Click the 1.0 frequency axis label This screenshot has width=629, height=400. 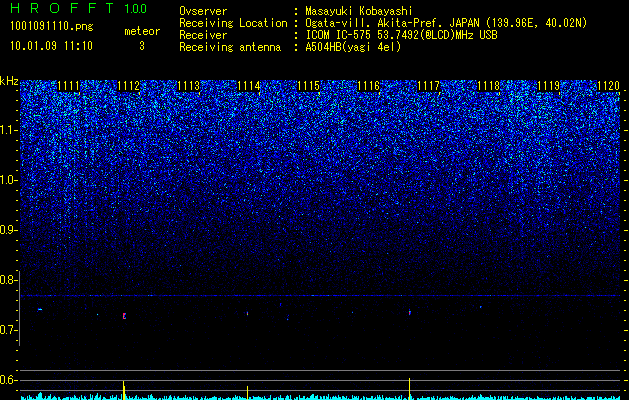[x=8, y=180]
